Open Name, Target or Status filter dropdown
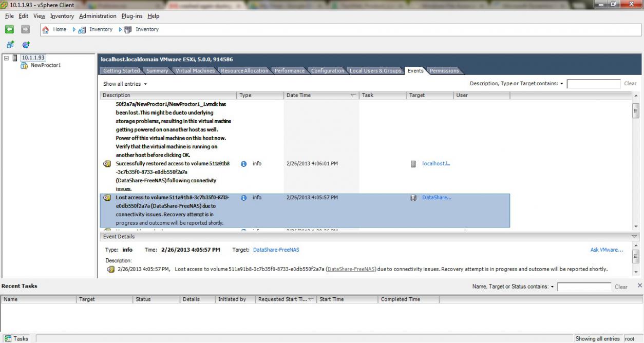644x343 pixels. (513, 287)
